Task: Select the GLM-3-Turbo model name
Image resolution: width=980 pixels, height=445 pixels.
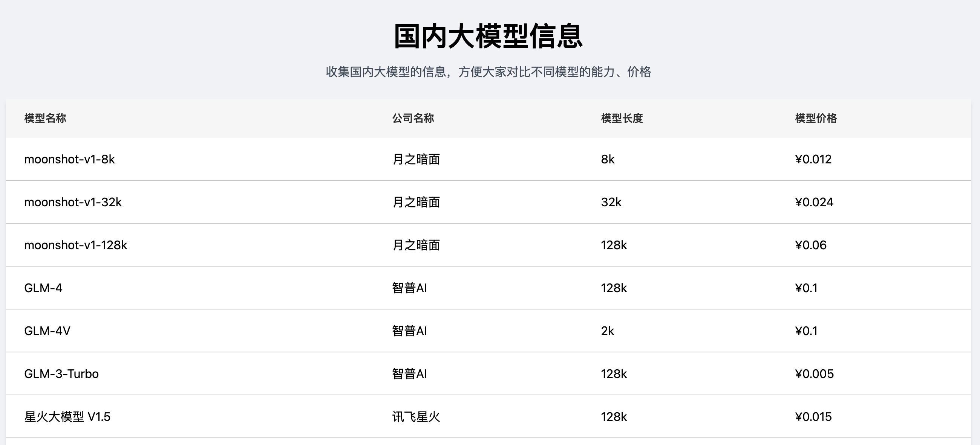Action: click(62, 374)
